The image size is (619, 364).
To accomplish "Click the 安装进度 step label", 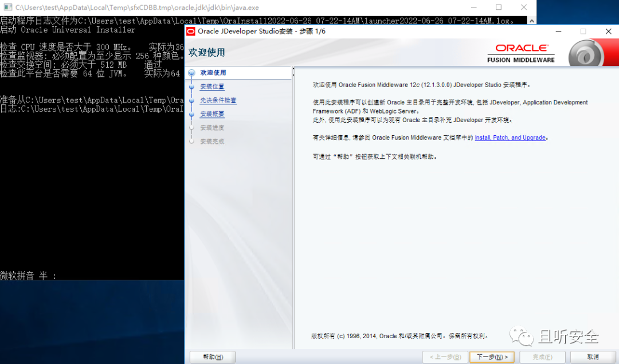I will tap(212, 128).
